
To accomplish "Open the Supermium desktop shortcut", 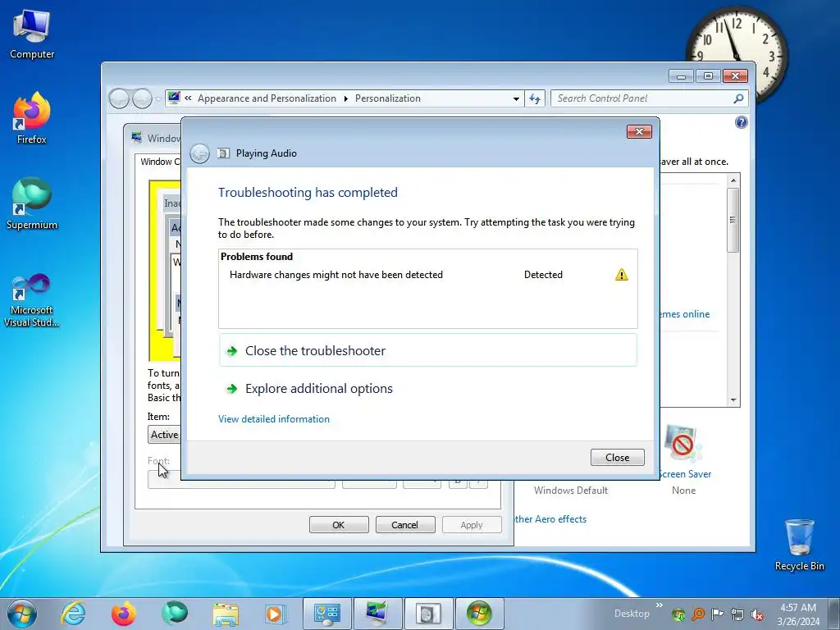I will [x=32, y=203].
